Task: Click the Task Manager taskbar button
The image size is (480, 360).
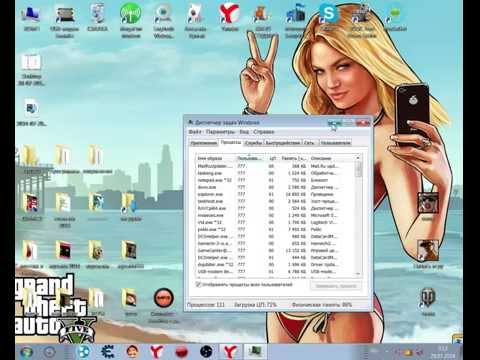Action: pos(255,351)
